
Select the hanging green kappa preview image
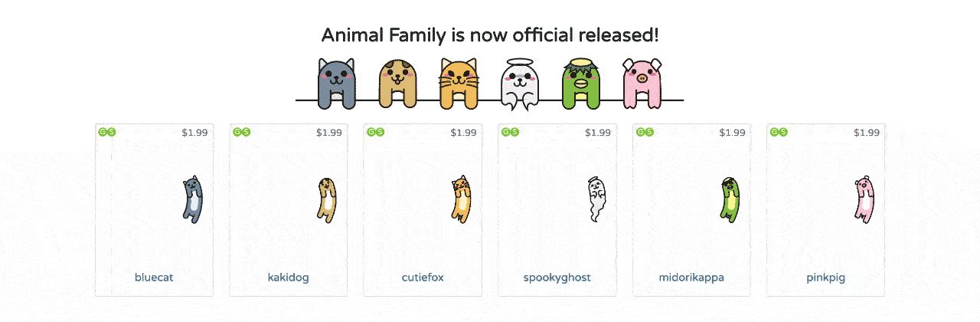click(x=730, y=199)
